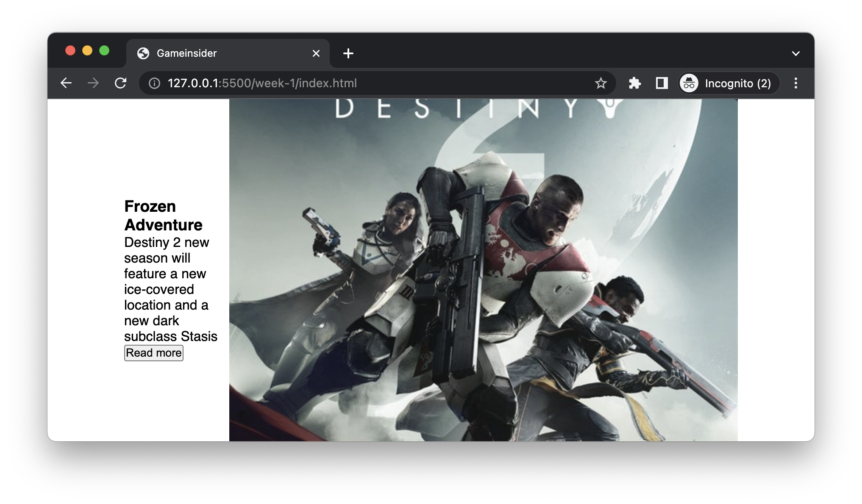Click the forward navigation arrow

pos(93,83)
